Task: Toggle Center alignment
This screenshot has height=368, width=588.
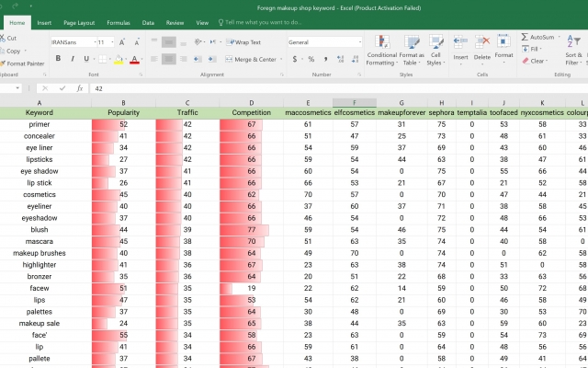Action: pos(169,59)
